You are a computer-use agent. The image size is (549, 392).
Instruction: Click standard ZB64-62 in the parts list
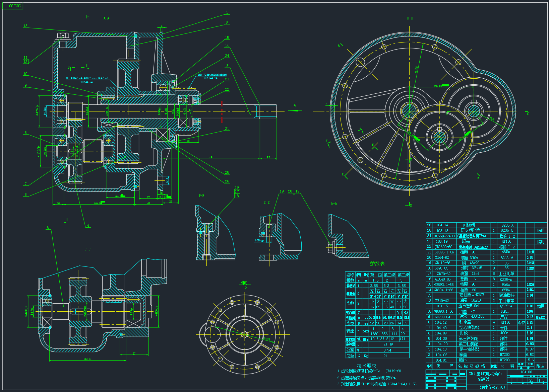tap(442, 257)
